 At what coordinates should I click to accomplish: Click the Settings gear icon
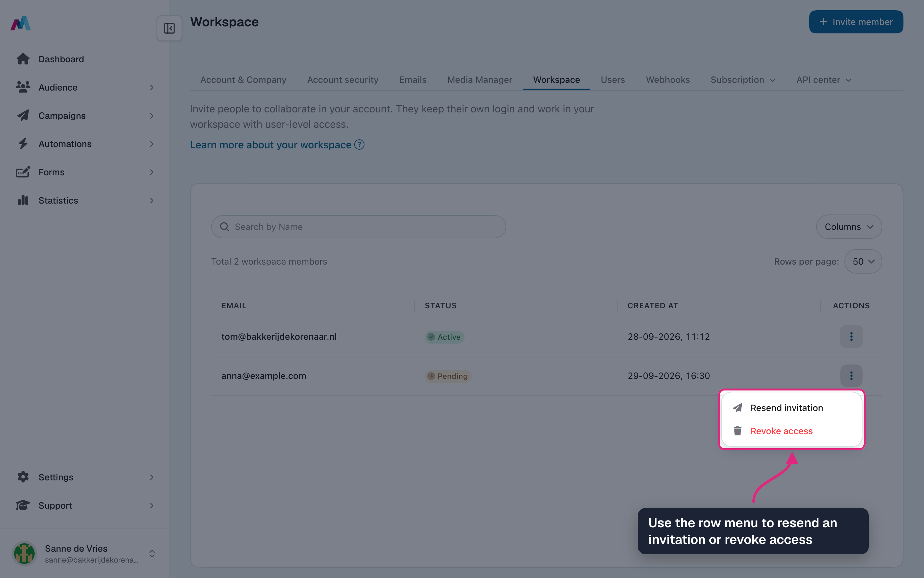click(x=23, y=477)
